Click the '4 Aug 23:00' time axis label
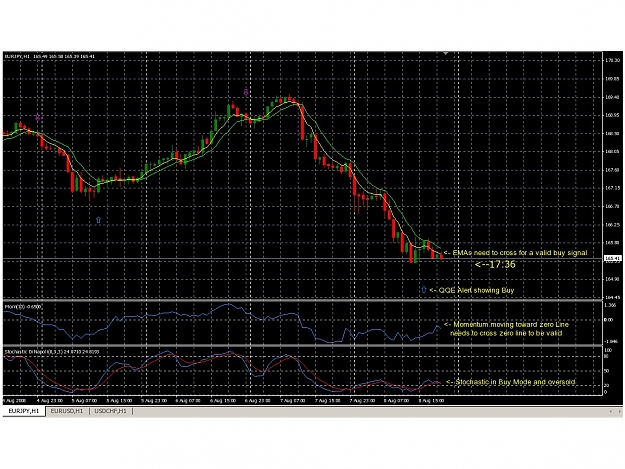Screen dimensions: 625x469 49,400
